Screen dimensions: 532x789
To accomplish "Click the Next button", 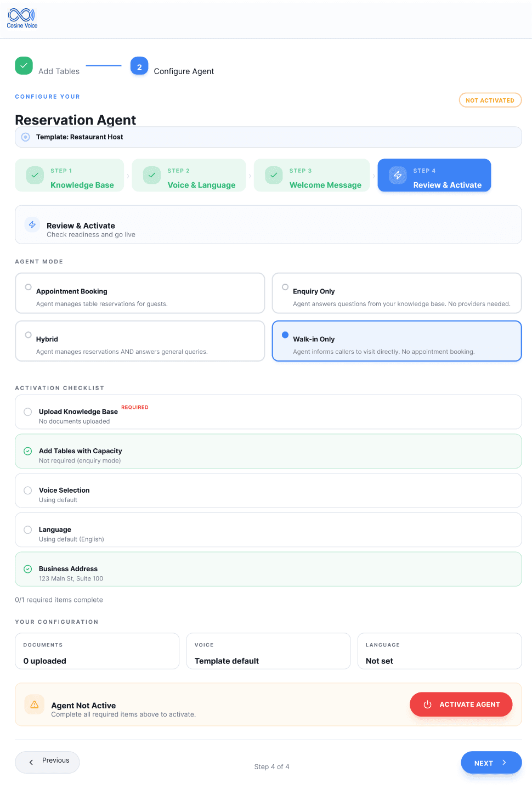I will coord(491,763).
